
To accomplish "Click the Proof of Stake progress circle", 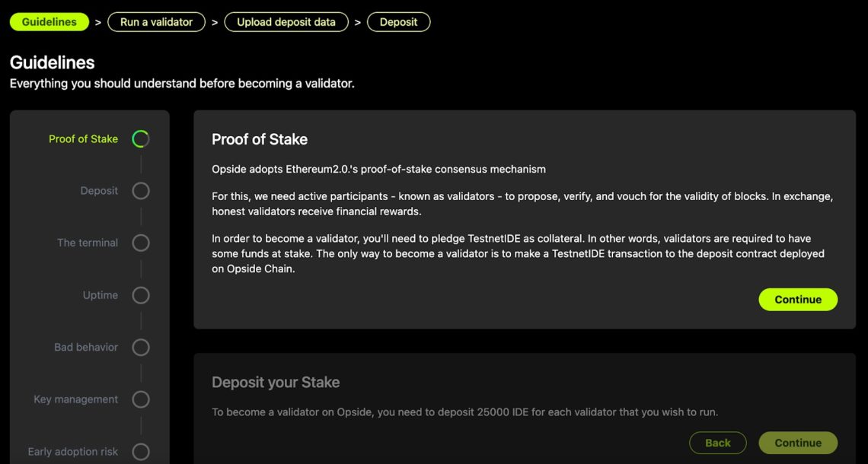I will tap(141, 138).
